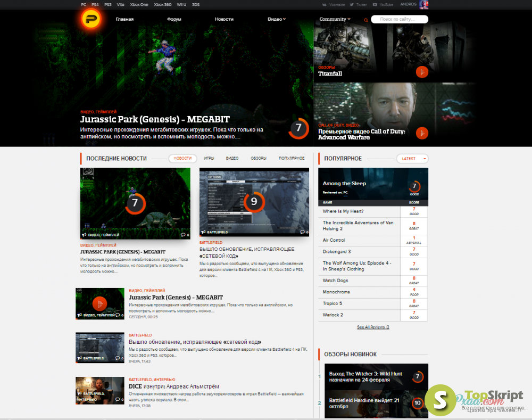The height and width of the screenshot is (420, 532).
Task: Select 'Where Is My Heart?' review row
Action: [373, 211]
